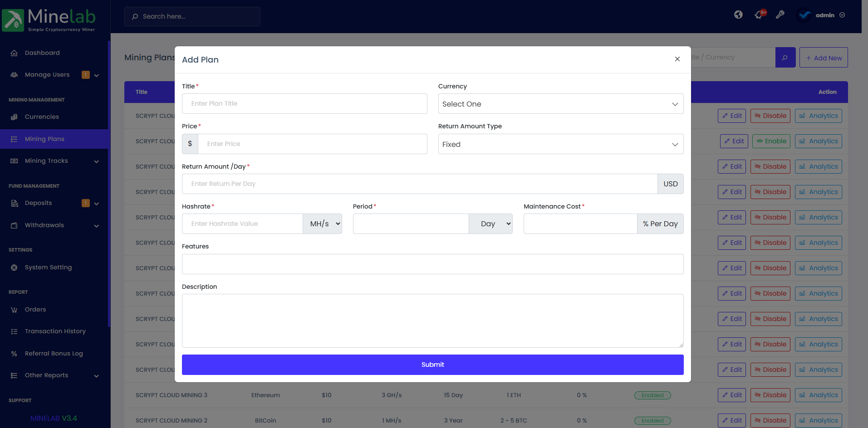
Task: Select Mining Plans in the sidebar
Action: tap(44, 139)
